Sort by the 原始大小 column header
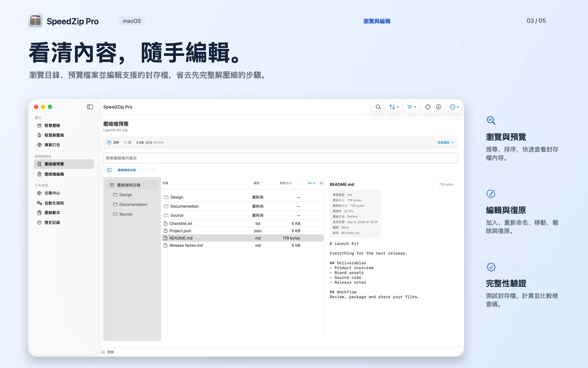This screenshot has width=588, height=368. (x=285, y=183)
